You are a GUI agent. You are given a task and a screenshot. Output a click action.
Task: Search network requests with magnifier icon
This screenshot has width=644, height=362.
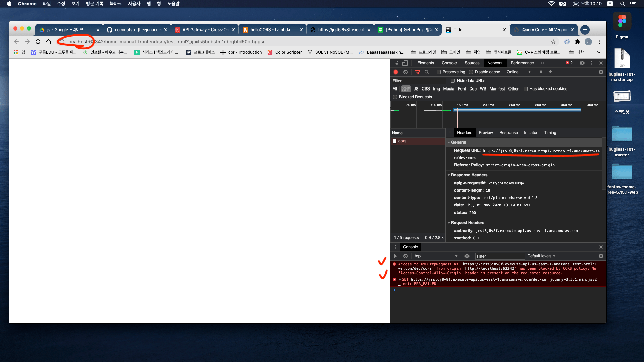[427, 72]
